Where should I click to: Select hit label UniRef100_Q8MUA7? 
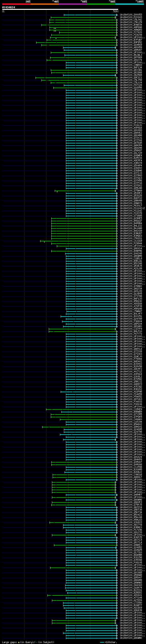click(x=131, y=50)
